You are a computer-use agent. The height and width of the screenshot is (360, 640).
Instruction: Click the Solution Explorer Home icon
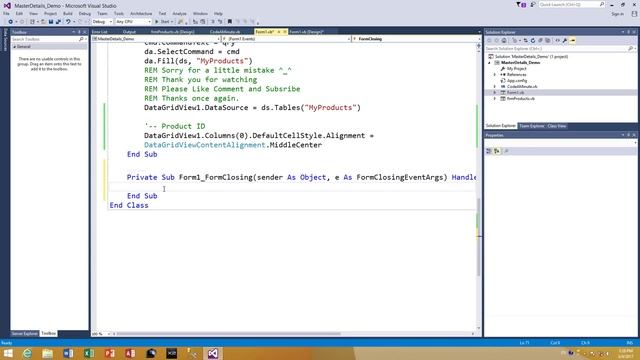[504, 40]
